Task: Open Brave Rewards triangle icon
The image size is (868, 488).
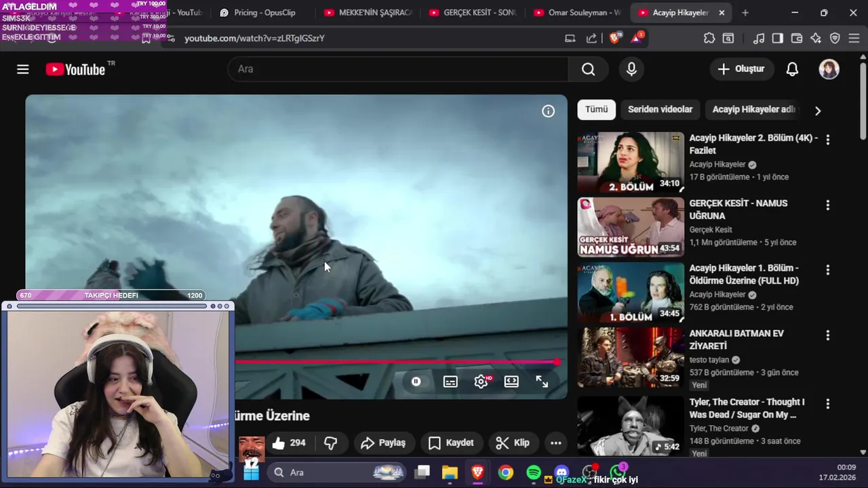Action: tap(637, 38)
